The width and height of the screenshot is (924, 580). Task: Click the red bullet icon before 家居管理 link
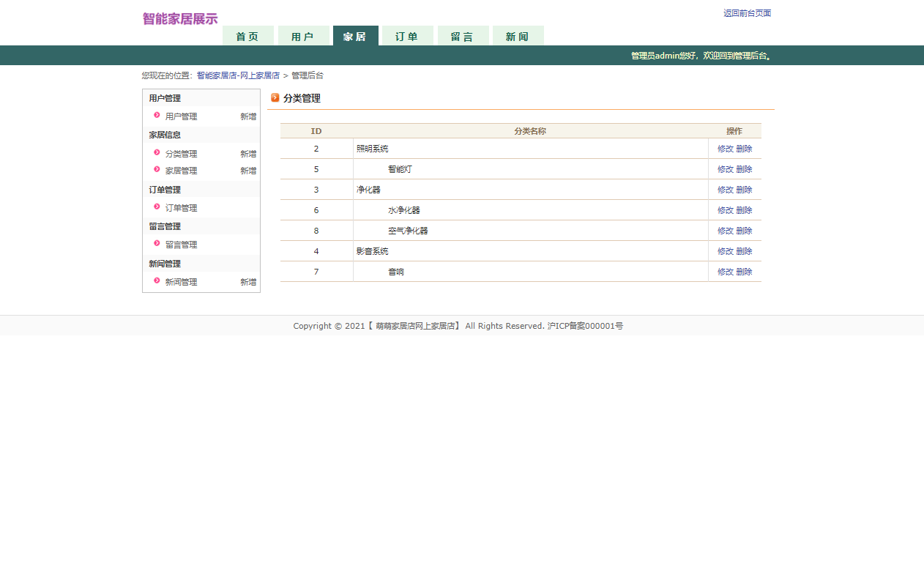pyautogui.click(x=156, y=170)
